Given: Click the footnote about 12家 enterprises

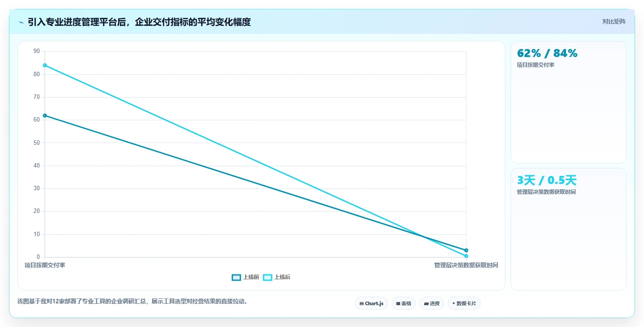Looking at the screenshot, I should tap(132, 301).
